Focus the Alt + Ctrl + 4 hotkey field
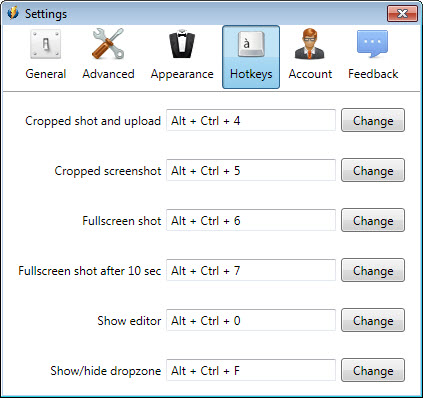Screen dimensions: 423x398 tap(251, 120)
